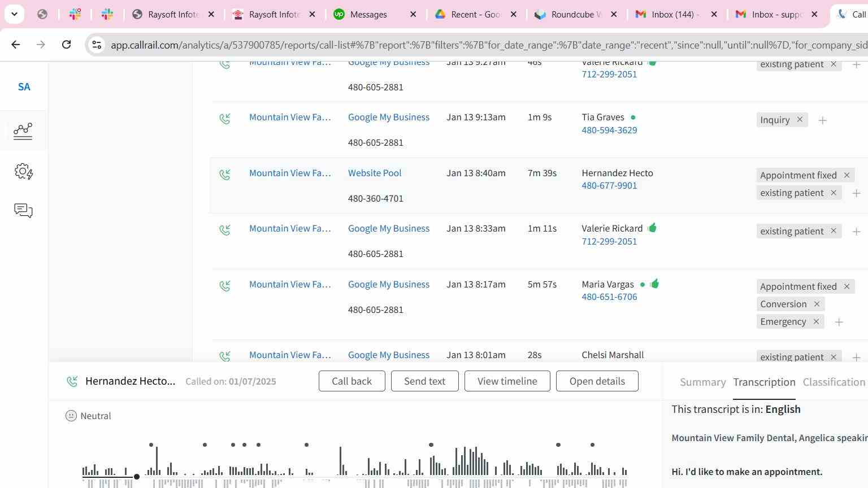The width and height of the screenshot is (868, 488).
Task: Click the CallRail URL address field
Action: [x=489, y=45]
